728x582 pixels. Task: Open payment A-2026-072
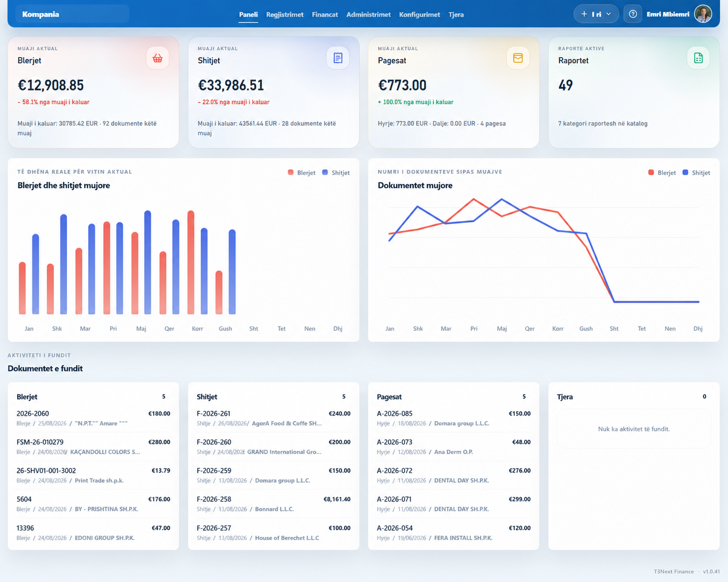coord(454,476)
